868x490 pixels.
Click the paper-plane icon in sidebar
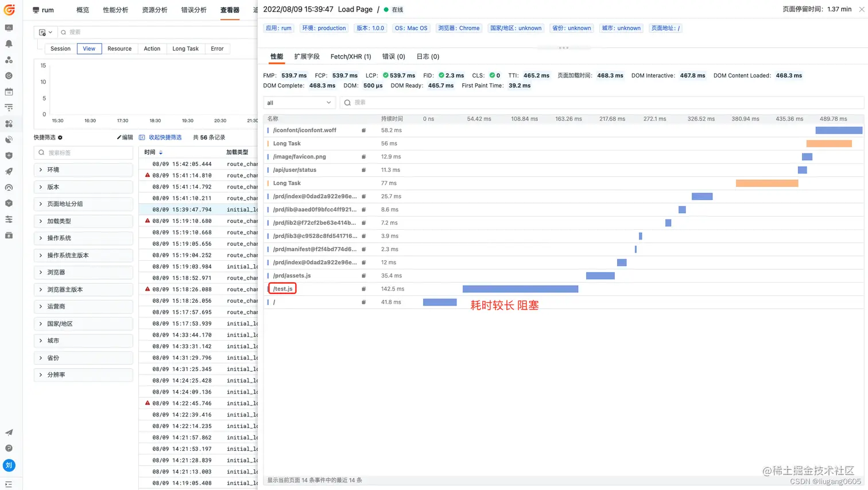9,433
